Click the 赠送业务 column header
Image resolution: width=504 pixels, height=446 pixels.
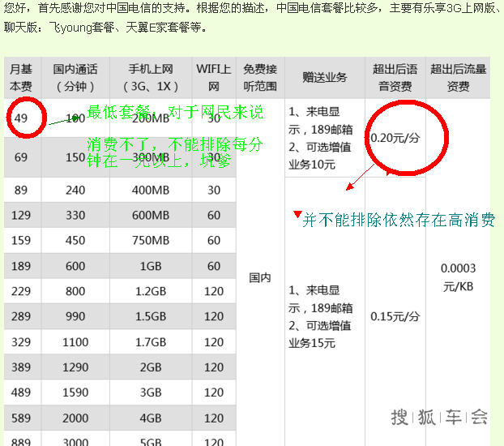tap(325, 78)
